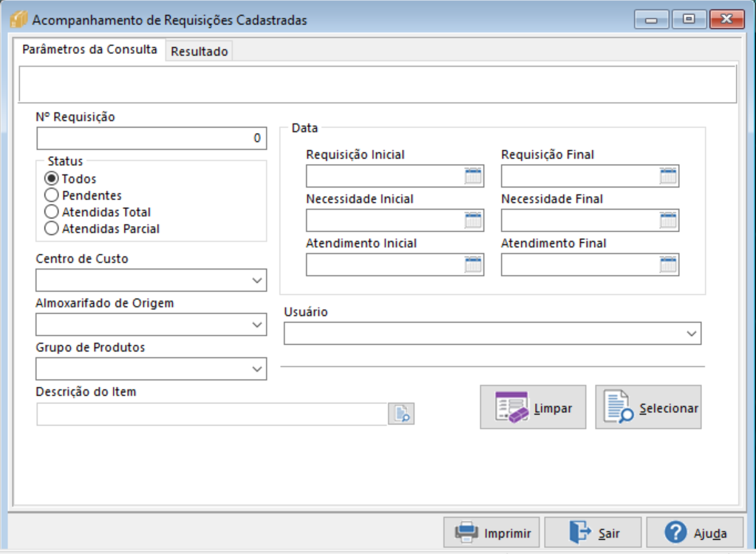Expand the Grupo de Produtos dropdown
This screenshot has height=554, width=756.
(257, 369)
